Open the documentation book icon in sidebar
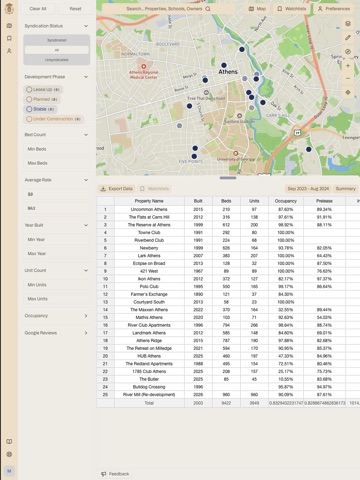360x480 pixels. [9, 441]
